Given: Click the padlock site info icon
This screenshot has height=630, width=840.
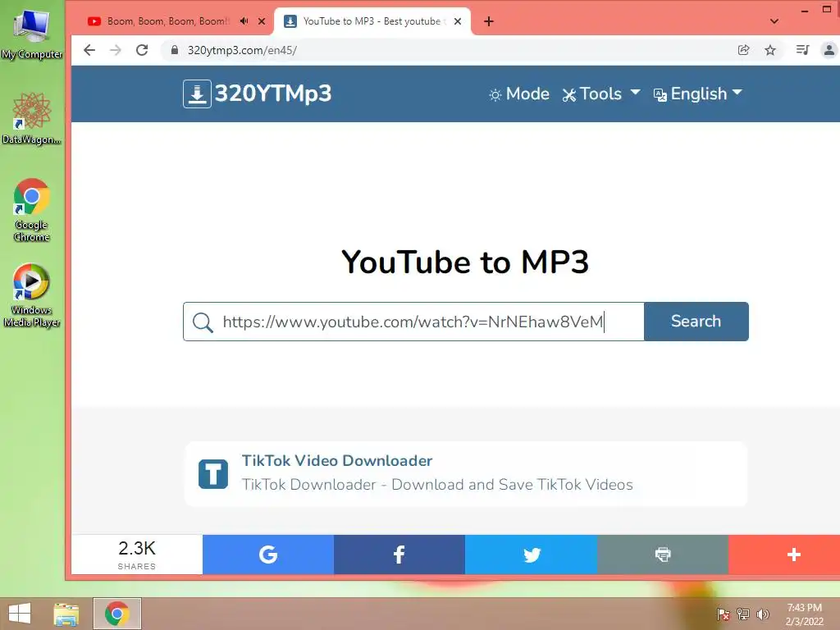Looking at the screenshot, I should click(x=174, y=50).
